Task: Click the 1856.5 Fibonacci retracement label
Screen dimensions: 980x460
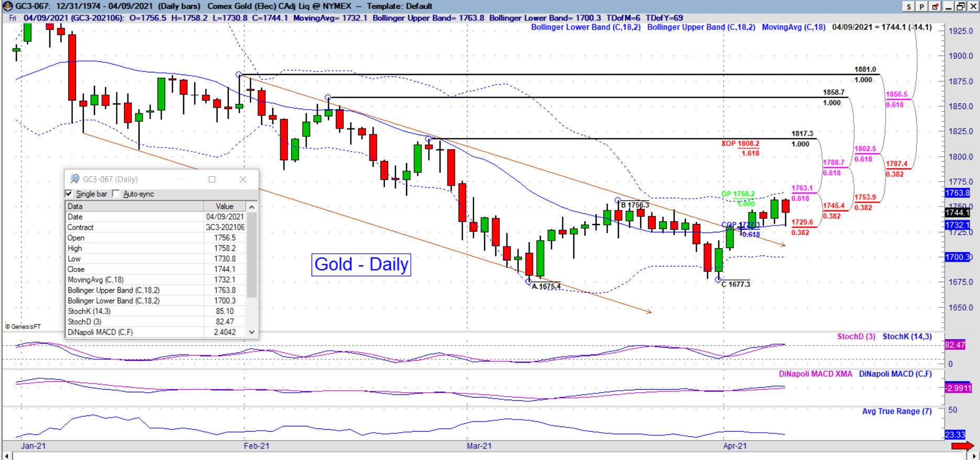Action: tap(897, 94)
